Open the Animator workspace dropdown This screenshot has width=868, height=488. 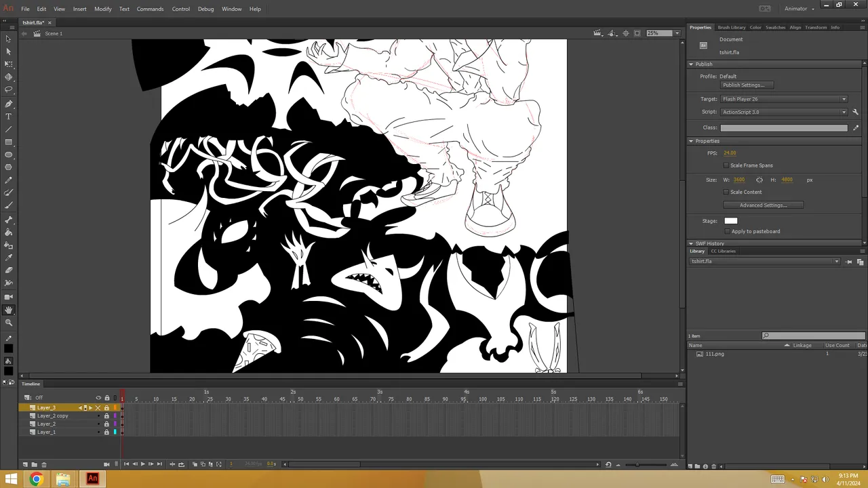(x=799, y=9)
